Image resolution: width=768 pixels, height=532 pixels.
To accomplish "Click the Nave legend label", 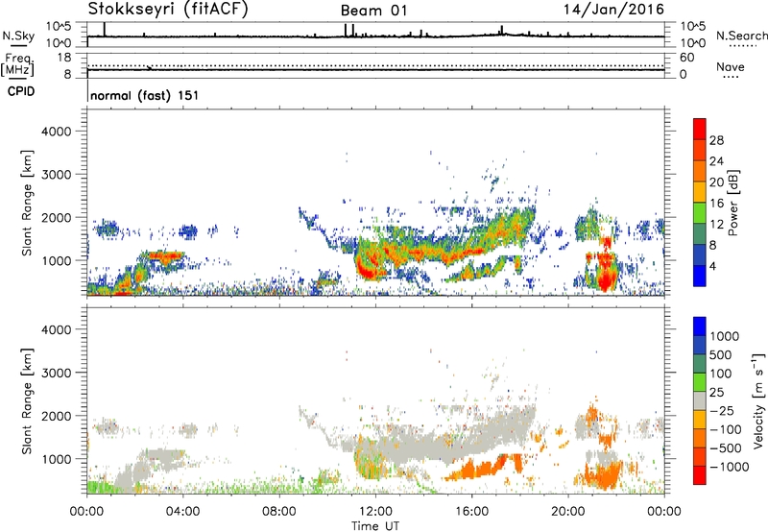I will (730, 67).
